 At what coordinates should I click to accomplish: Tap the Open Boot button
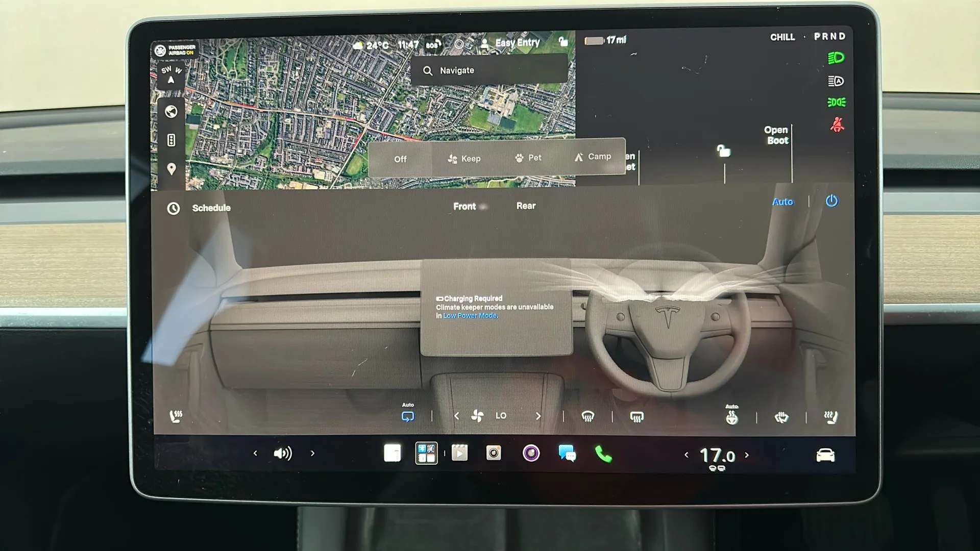click(776, 135)
